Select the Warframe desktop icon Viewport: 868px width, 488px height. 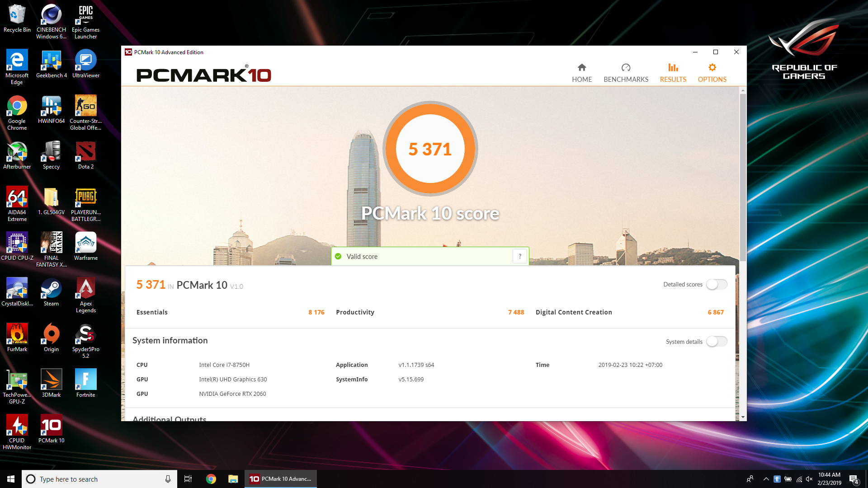point(85,246)
